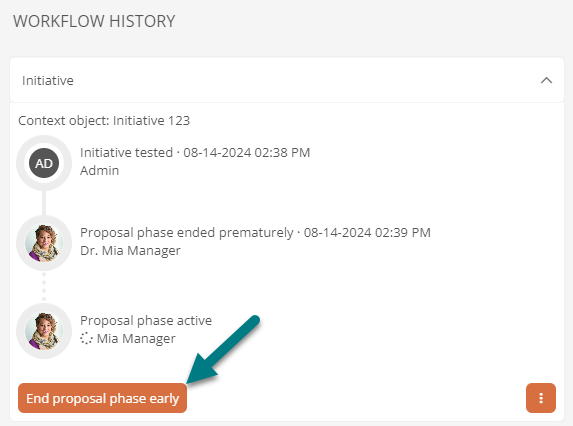Click the loading spinner icon near Mia Manager
Image resolution: width=573 pixels, height=426 pixels.
coord(86,338)
